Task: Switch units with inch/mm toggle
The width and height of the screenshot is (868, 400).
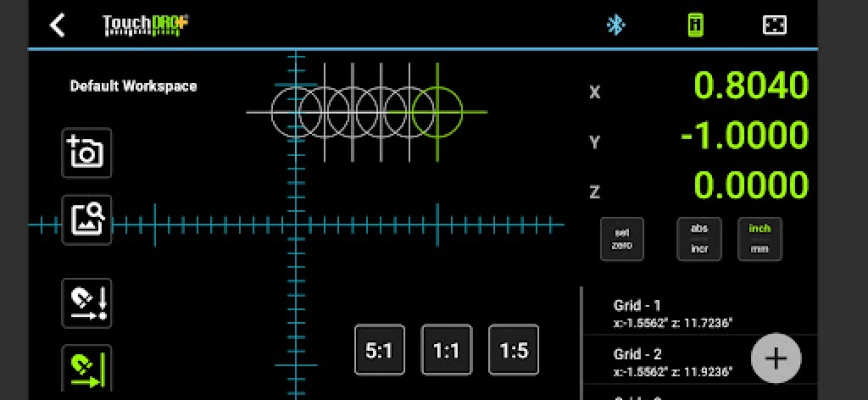Action: [x=760, y=238]
